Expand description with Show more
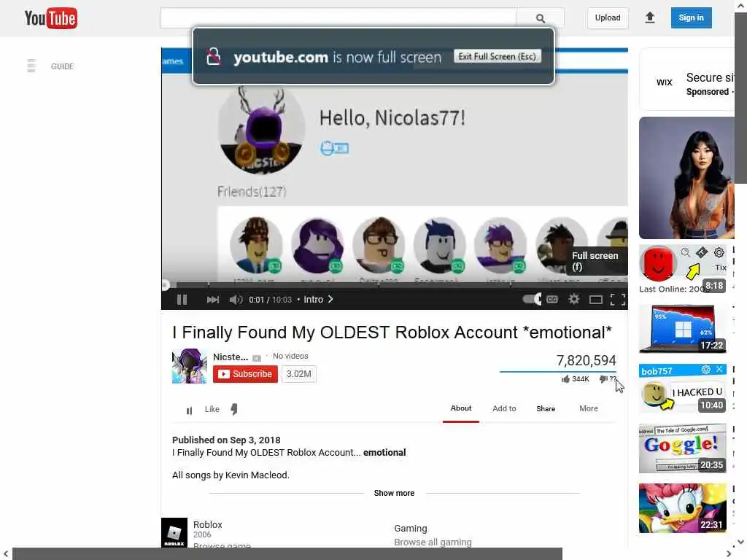 pos(394,493)
